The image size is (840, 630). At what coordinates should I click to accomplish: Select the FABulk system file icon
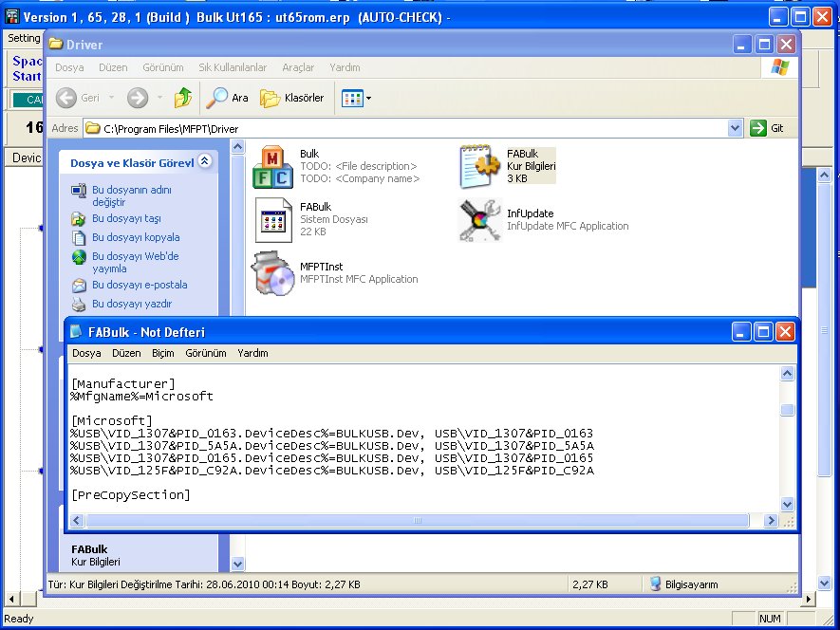tap(273, 219)
